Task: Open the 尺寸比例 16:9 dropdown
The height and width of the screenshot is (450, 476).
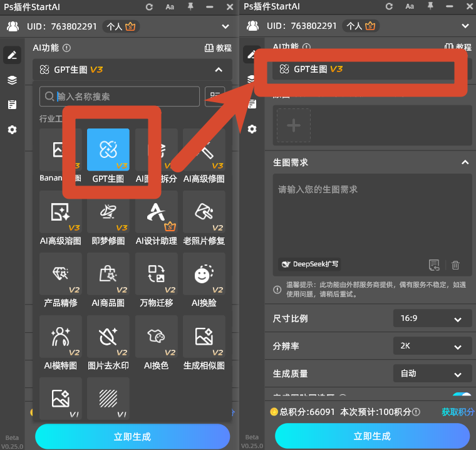Action: 432,318
